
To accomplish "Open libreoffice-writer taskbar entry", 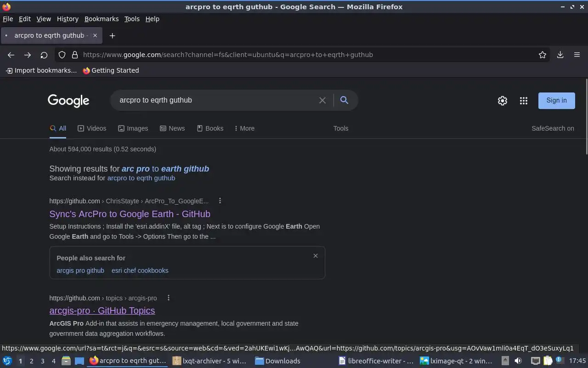I will tap(377, 361).
